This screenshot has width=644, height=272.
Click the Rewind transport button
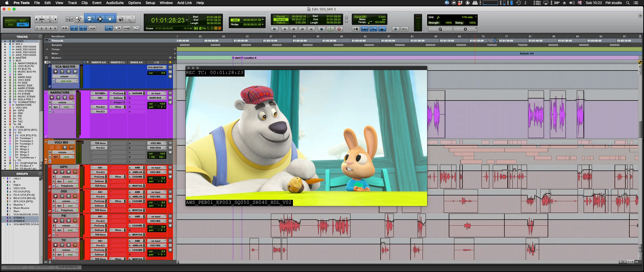(294, 29)
